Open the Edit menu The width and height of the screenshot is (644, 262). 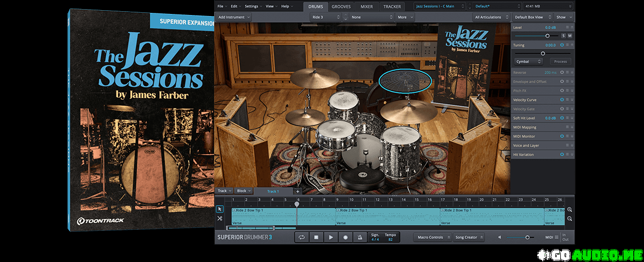[x=235, y=6]
